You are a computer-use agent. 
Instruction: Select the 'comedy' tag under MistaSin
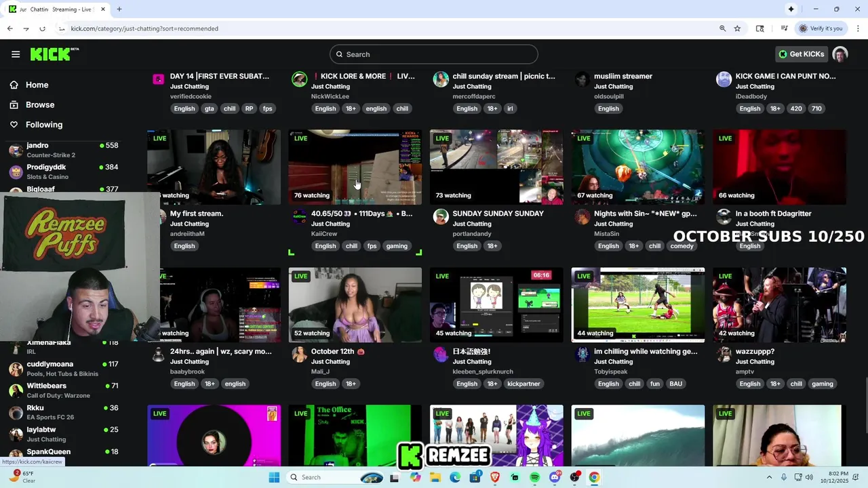coord(682,246)
